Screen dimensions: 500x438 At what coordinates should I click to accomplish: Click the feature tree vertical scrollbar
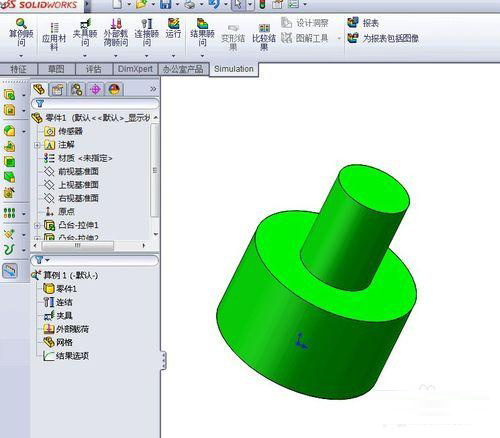pyautogui.click(x=154, y=170)
